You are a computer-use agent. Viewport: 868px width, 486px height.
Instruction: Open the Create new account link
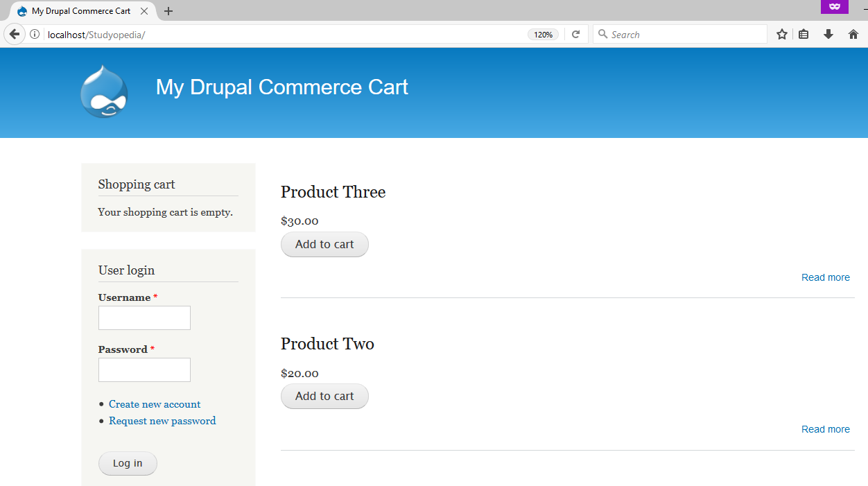(x=155, y=404)
